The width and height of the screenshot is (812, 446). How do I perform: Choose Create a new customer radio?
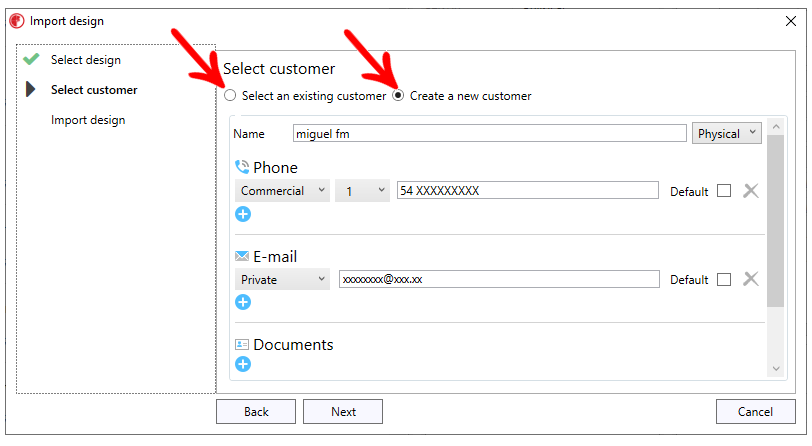[399, 96]
